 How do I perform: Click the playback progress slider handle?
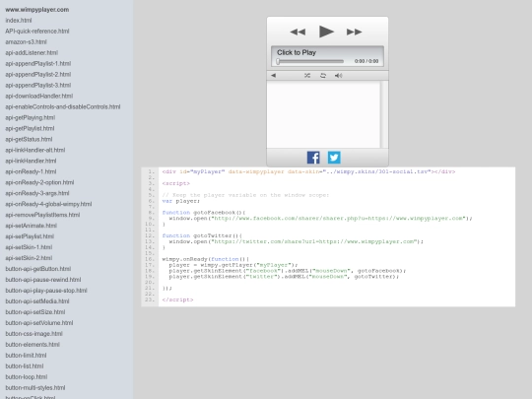278,61
